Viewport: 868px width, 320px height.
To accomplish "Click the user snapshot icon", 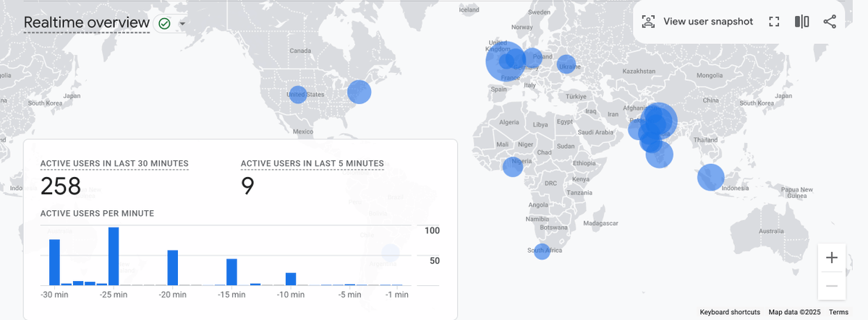I will (x=648, y=22).
